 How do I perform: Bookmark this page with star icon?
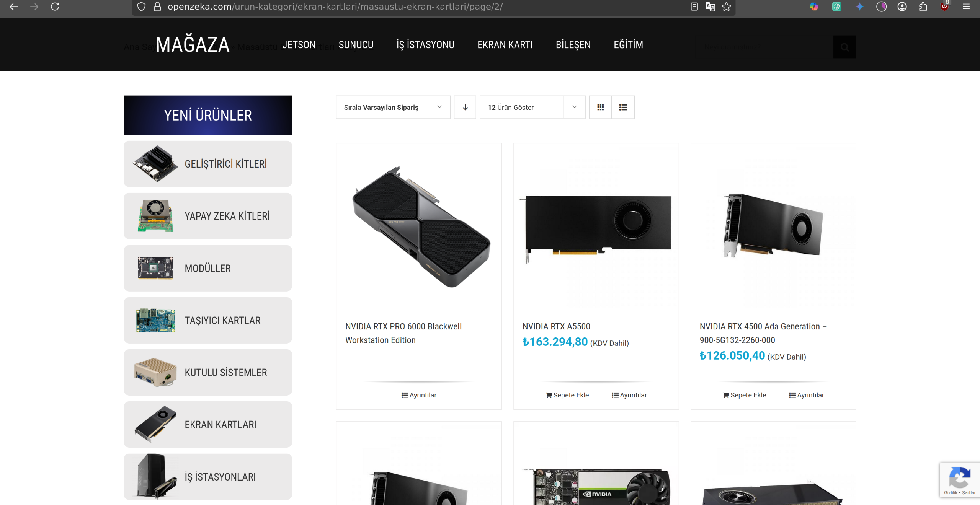(726, 7)
